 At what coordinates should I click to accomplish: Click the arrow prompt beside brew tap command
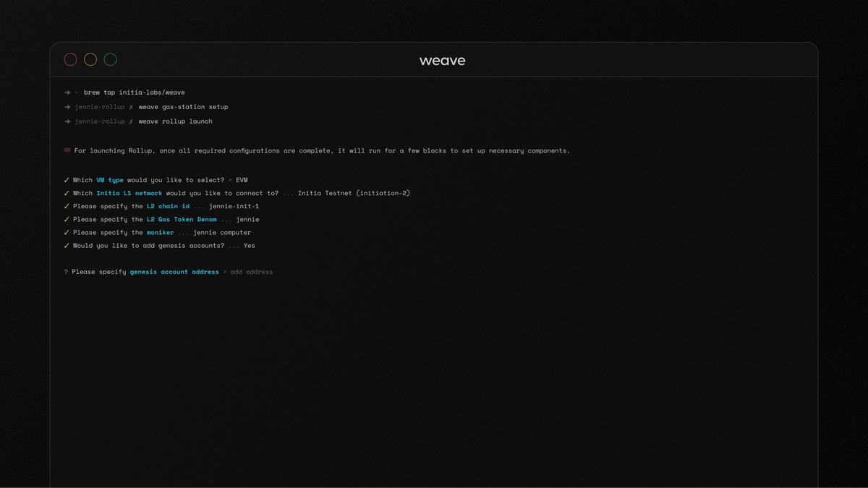66,92
